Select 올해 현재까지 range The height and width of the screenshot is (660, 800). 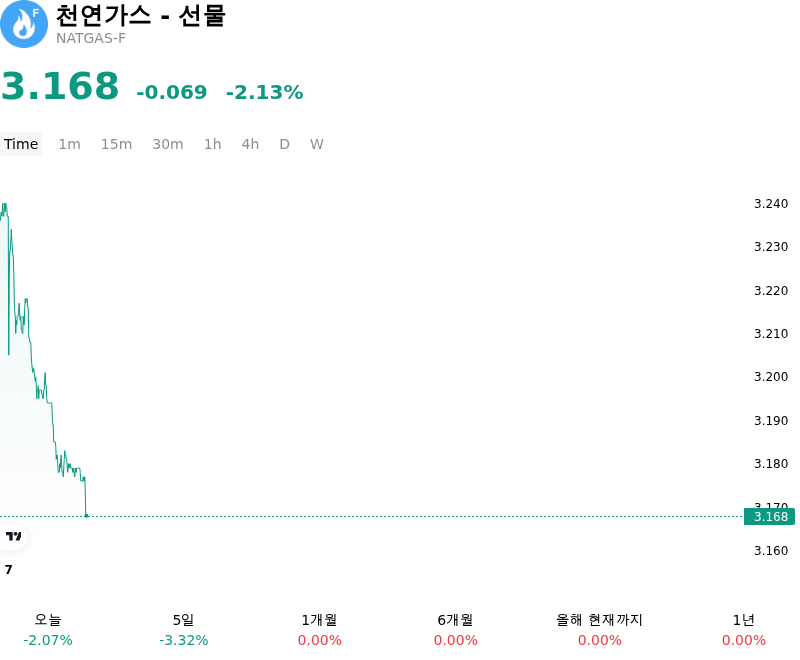pos(599,630)
